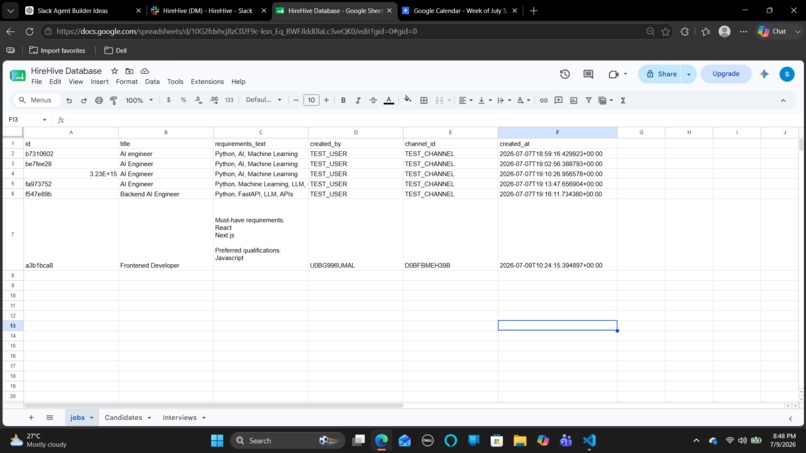
Task: Switch to the Candidates sheet tab
Action: tap(123, 418)
